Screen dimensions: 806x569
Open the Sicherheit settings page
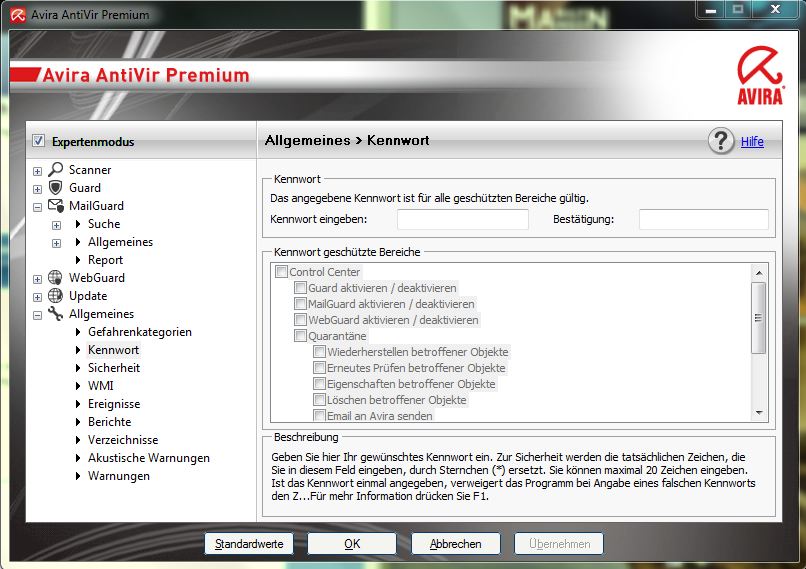pyautogui.click(x=114, y=368)
